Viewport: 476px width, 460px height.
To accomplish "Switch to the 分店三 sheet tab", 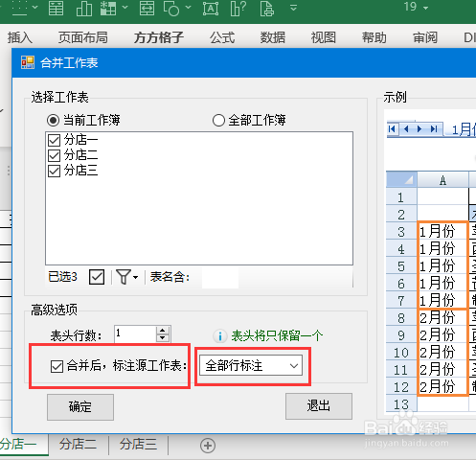I will coord(138,445).
